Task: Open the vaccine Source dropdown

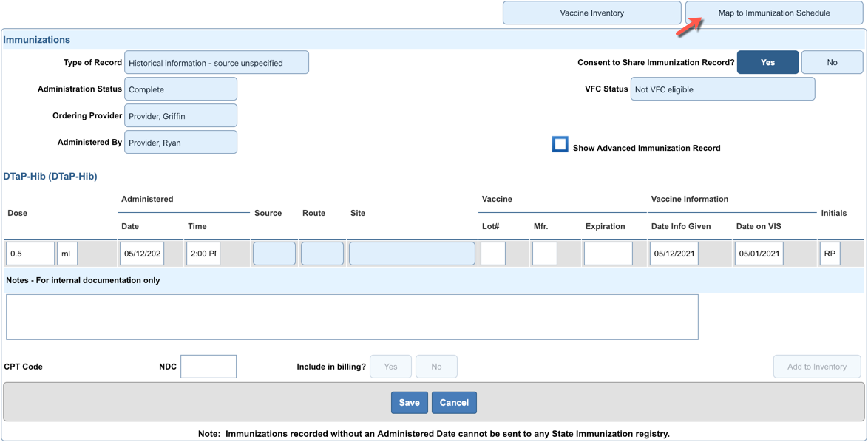Action: (274, 254)
